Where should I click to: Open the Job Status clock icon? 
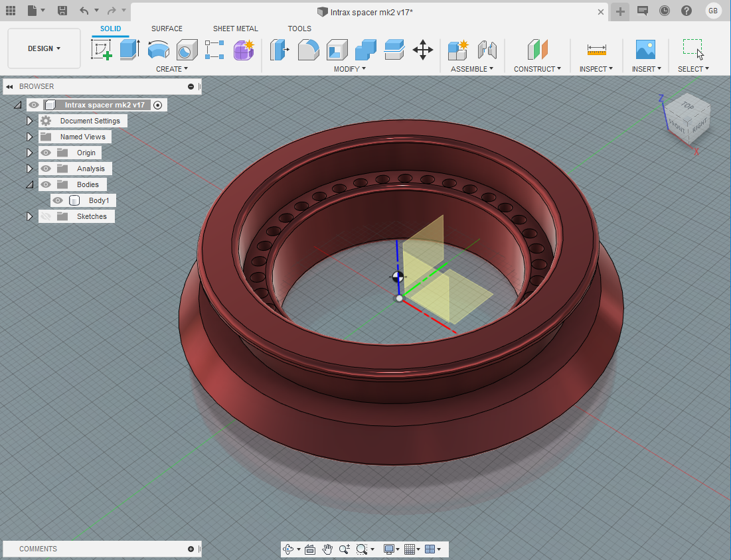pos(665,10)
